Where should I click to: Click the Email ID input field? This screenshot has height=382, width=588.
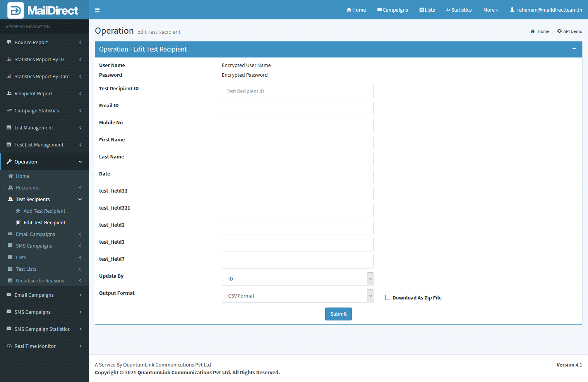click(x=297, y=108)
